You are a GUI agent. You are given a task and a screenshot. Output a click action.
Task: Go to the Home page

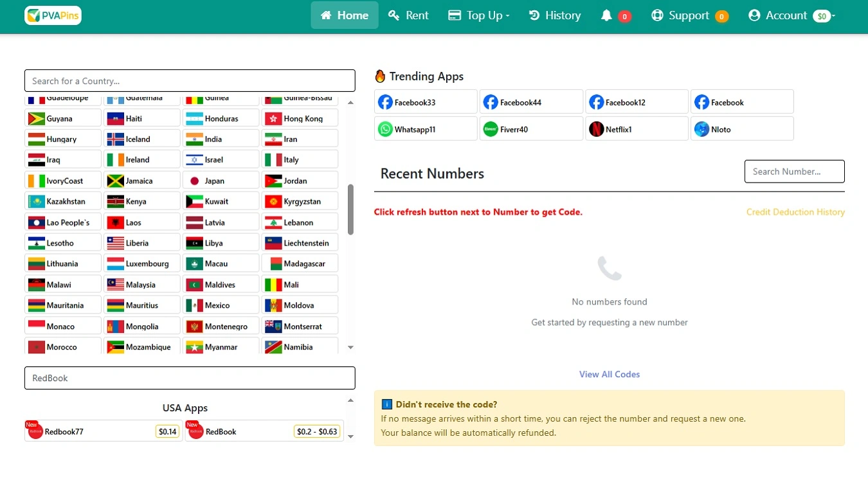345,15
